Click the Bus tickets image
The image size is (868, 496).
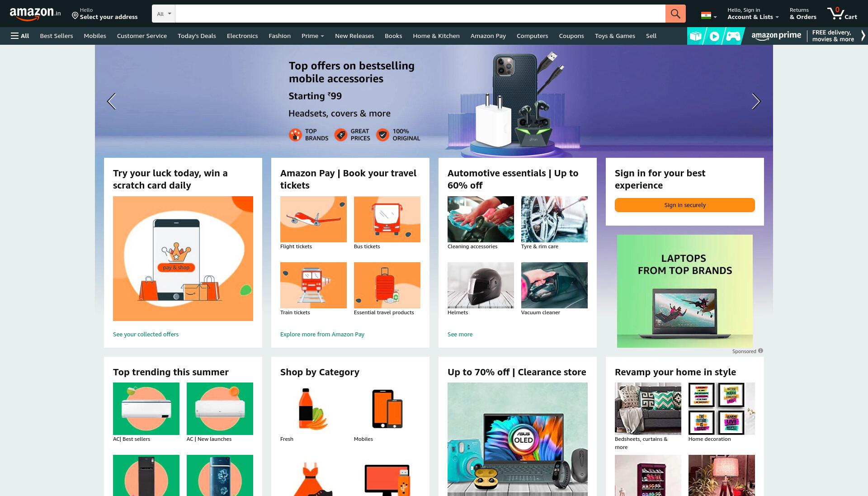[387, 219]
